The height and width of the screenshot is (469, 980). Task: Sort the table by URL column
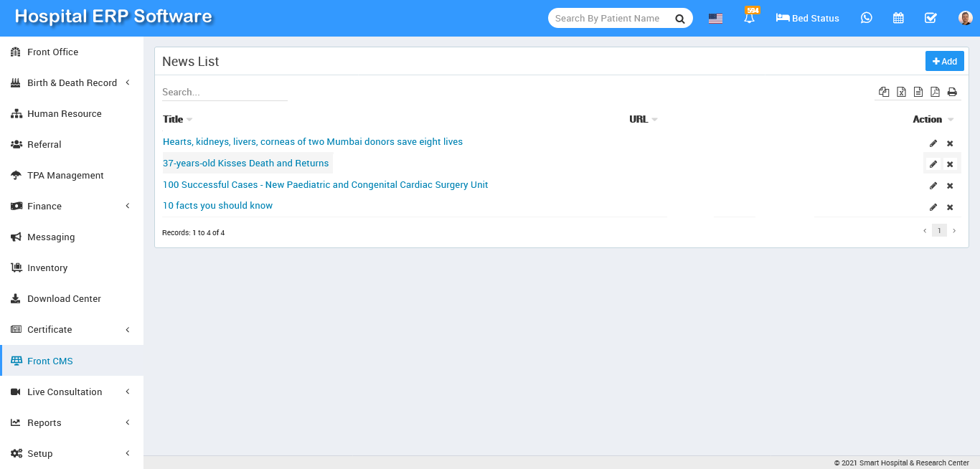click(644, 119)
